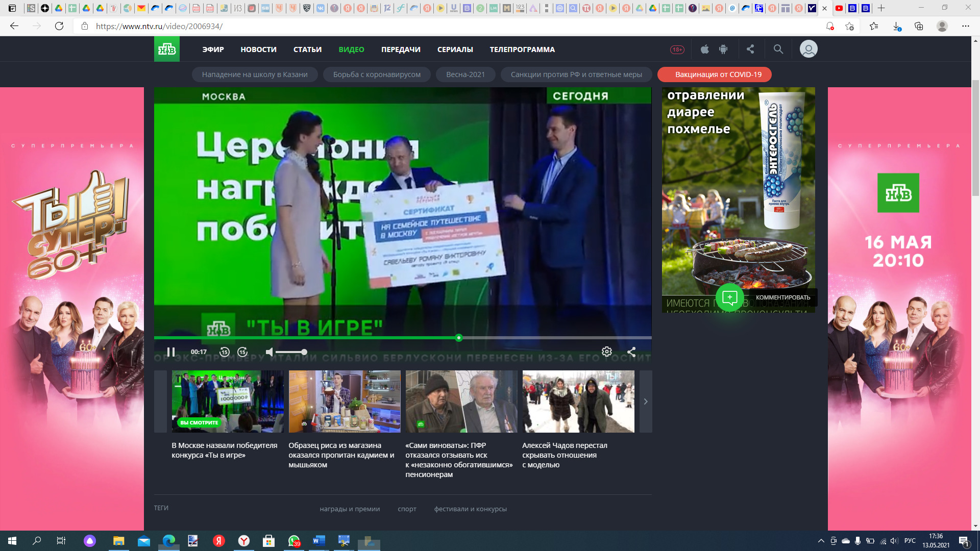The width and height of the screenshot is (980, 551).
Task: Open the rice cadmium video thumbnail
Action: pyautogui.click(x=345, y=402)
